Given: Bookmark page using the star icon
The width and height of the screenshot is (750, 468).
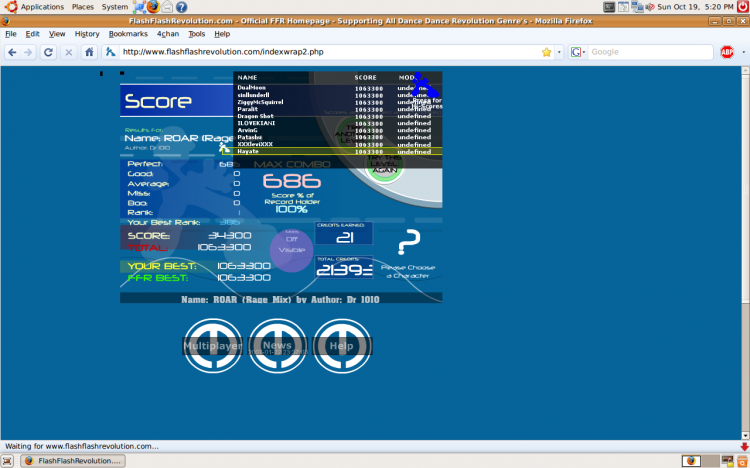Looking at the screenshot, I should (546, 52).
